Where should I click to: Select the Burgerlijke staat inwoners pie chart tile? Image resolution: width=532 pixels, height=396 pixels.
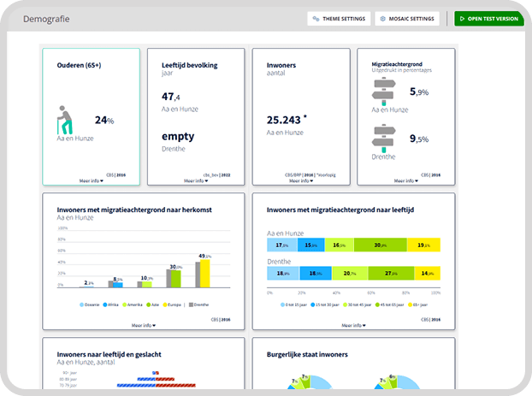click(352, 366)
